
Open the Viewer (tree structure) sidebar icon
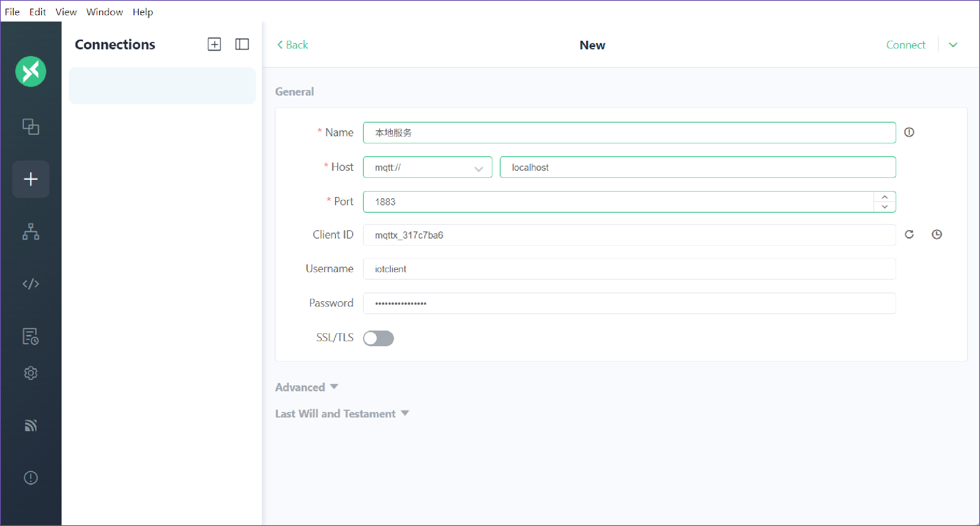coord(31,231)
